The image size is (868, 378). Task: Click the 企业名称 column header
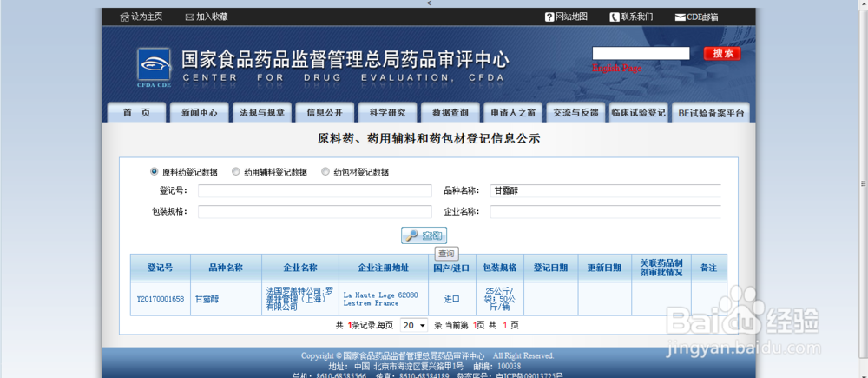click(x=300, y=268)
